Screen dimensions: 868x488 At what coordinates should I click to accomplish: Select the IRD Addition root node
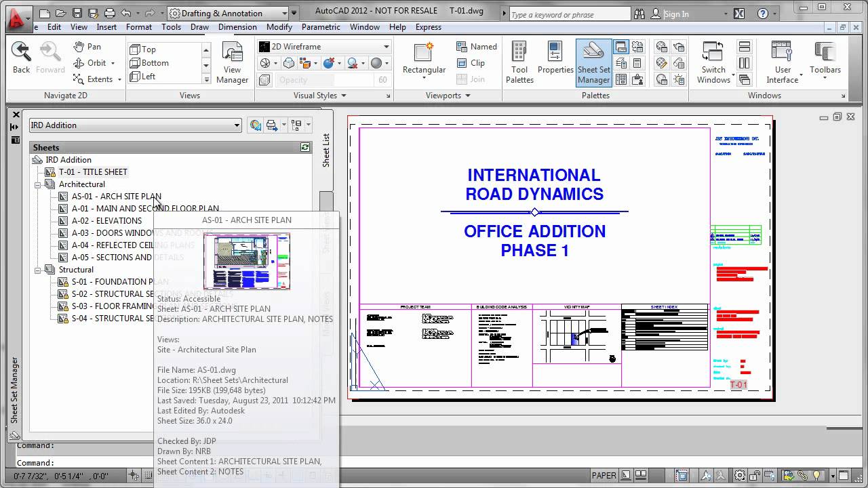[x=68, y=160]
